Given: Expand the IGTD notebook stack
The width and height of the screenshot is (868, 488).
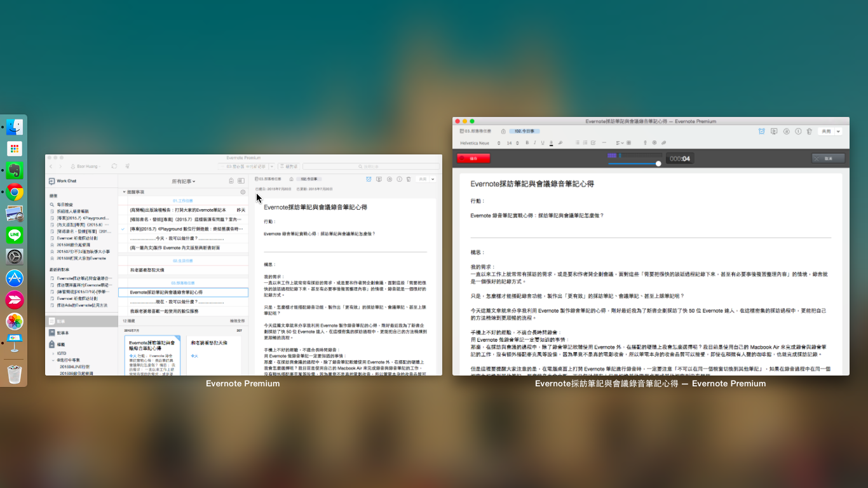Looking at the screenshot, I should (53, 353).
